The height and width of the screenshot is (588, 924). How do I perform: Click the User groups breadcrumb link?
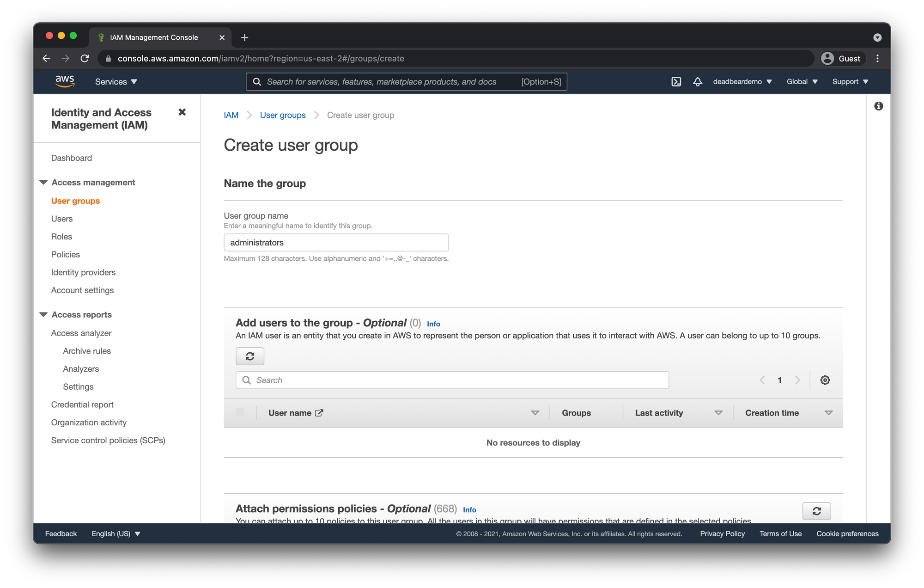coord(283,115)
